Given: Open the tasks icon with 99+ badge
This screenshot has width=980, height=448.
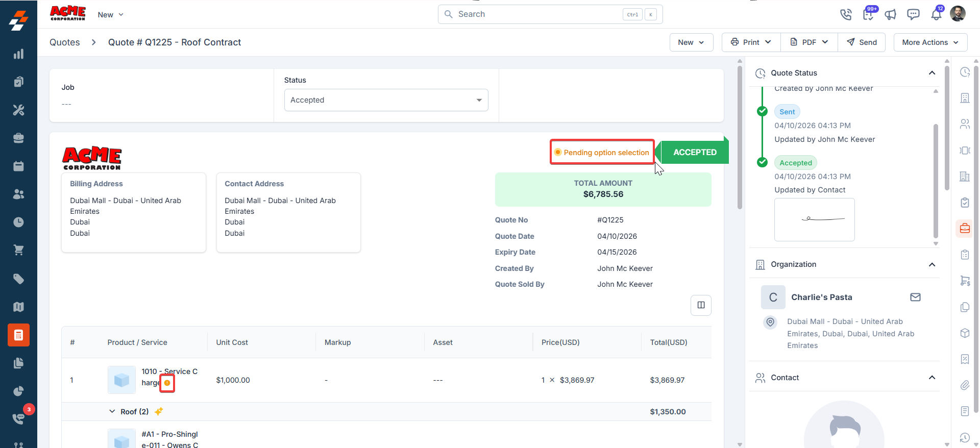Looking at the screenshot, I should [x=869, y=14].
